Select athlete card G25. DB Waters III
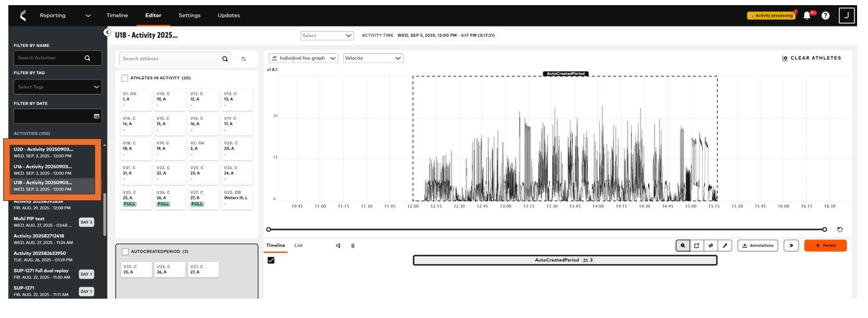Viewport: 868px width, 318px height. [x=238, y=198]
